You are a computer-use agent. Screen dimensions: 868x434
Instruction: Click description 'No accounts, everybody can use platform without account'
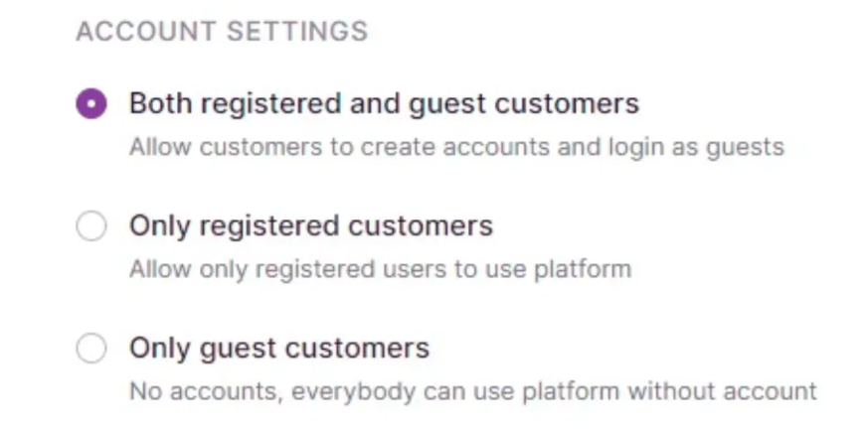(x=472, y=391)
